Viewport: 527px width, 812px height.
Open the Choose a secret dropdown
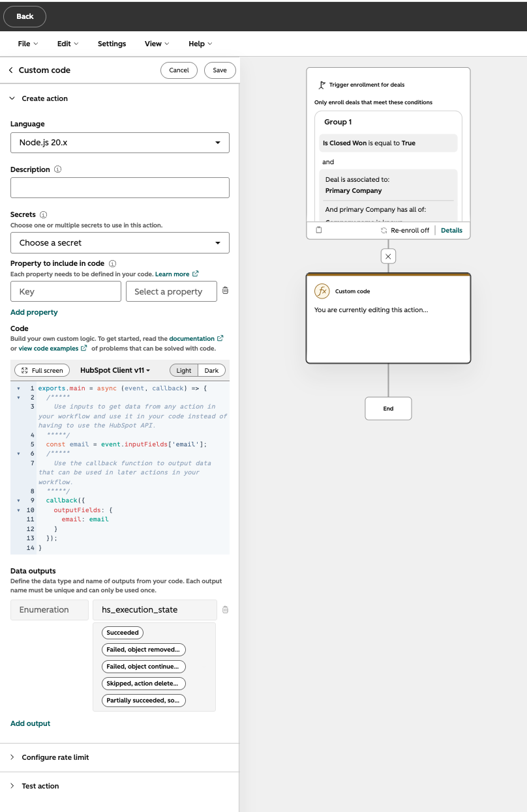pyautogui.click(x=120, y=242)
